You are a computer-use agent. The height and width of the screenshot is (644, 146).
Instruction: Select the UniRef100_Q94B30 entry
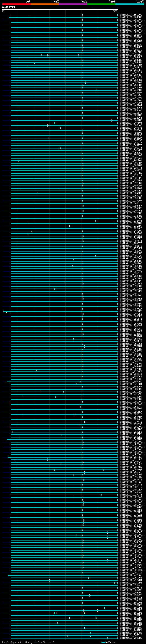[x=131, y=45]
